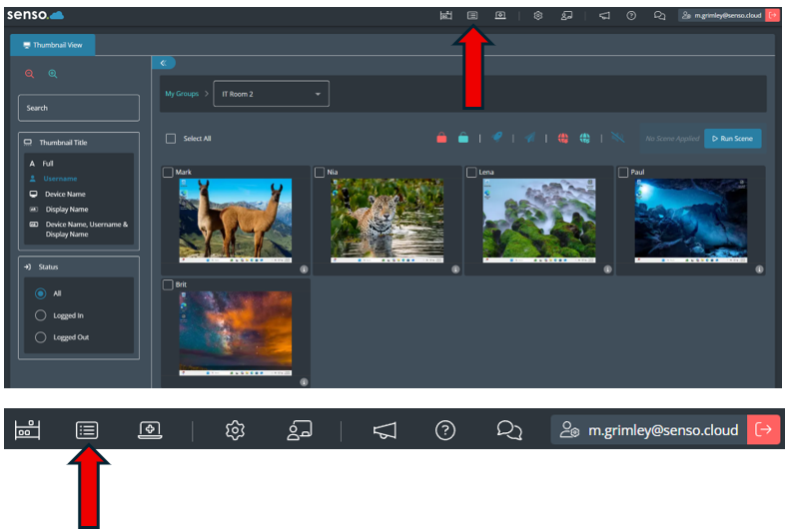Click the classroom icon in the enlarged toolbar
Screen dimensions: 787x532
pyautogui.click(x=28, y=430)
